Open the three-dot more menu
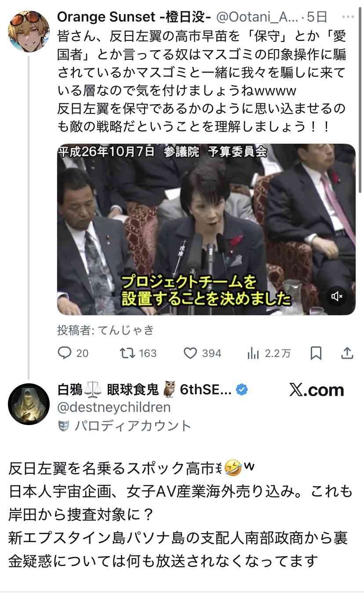 (347, 17)
